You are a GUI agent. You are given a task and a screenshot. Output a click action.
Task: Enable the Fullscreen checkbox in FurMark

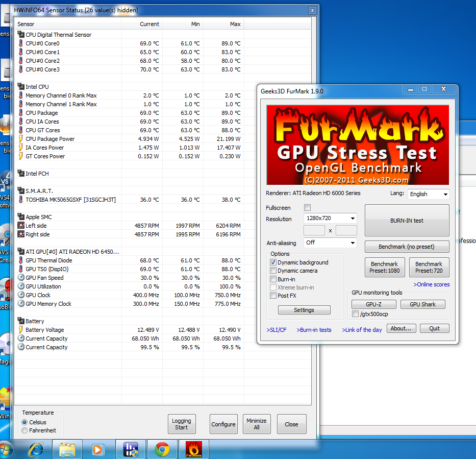[x=308, y=208]
